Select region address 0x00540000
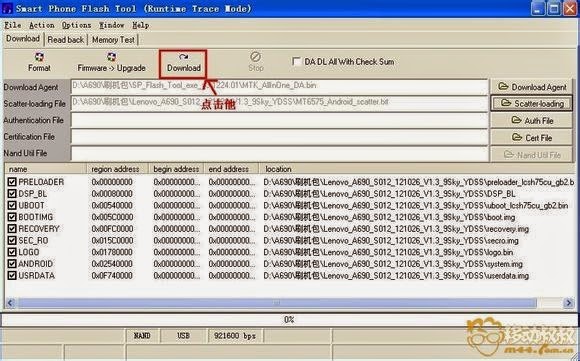 (x=112, y=205)
